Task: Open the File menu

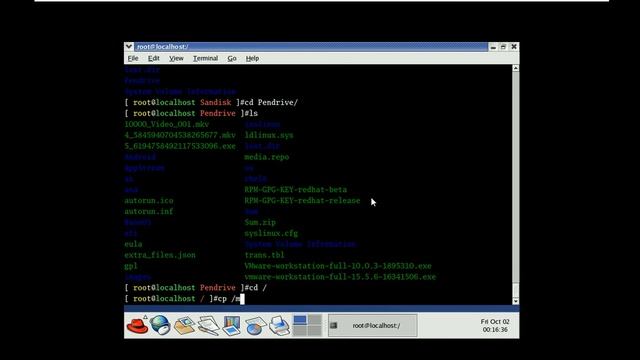Action: (x=133, y=58)
